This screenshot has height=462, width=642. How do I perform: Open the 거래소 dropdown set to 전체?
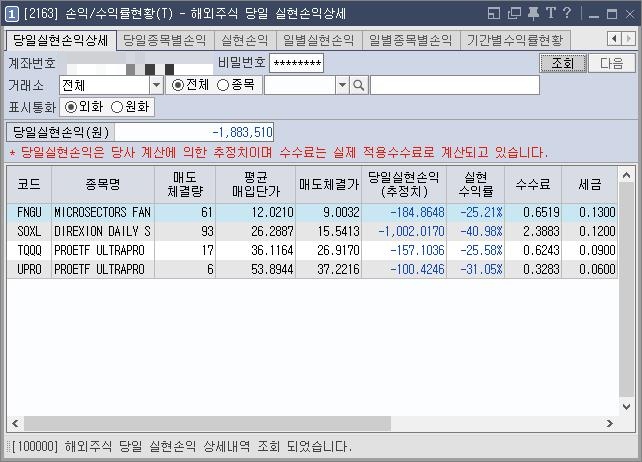pos(111,85)
